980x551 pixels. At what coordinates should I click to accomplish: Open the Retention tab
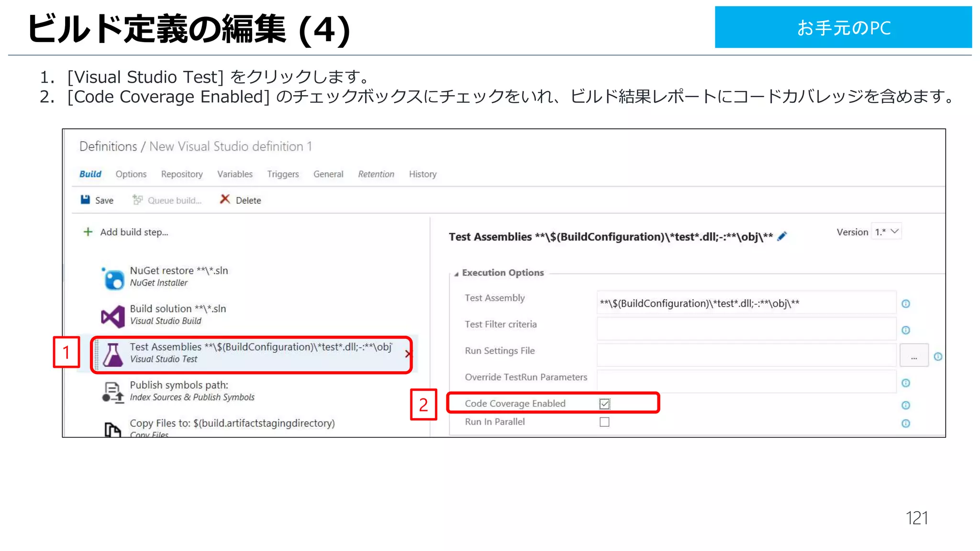coord(376,174)
